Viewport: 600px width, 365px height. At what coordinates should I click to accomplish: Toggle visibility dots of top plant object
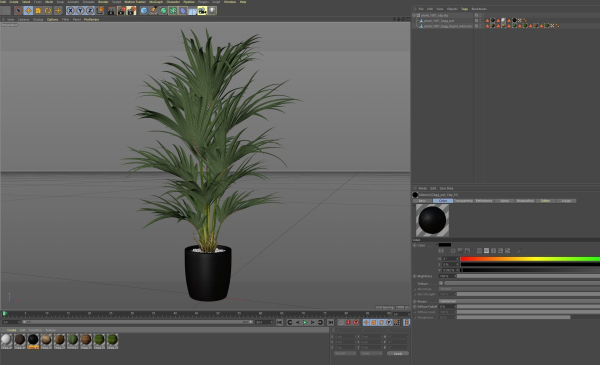[480, 15]
